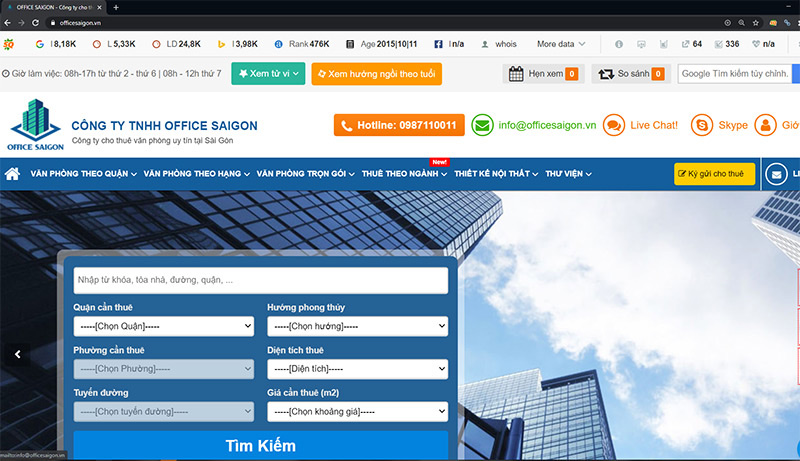The image size is (800, 461).
Task: Click the green envelope email icon
Action: (x=482, y=125)
